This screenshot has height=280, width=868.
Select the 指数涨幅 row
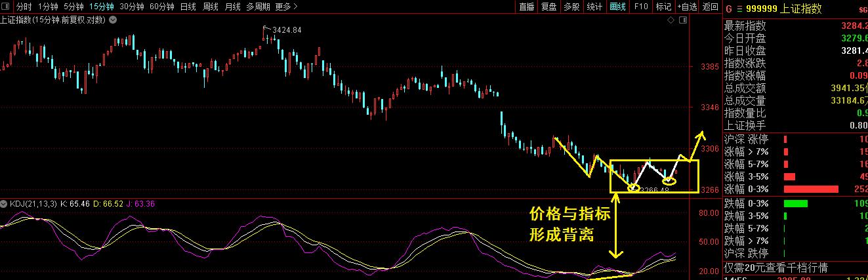coord(795,76)
